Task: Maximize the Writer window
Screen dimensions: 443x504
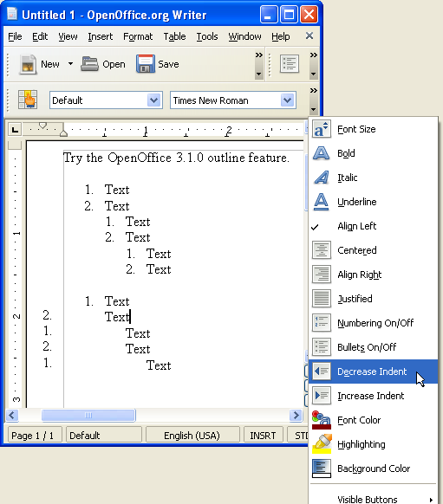Action: pos(289,15)
